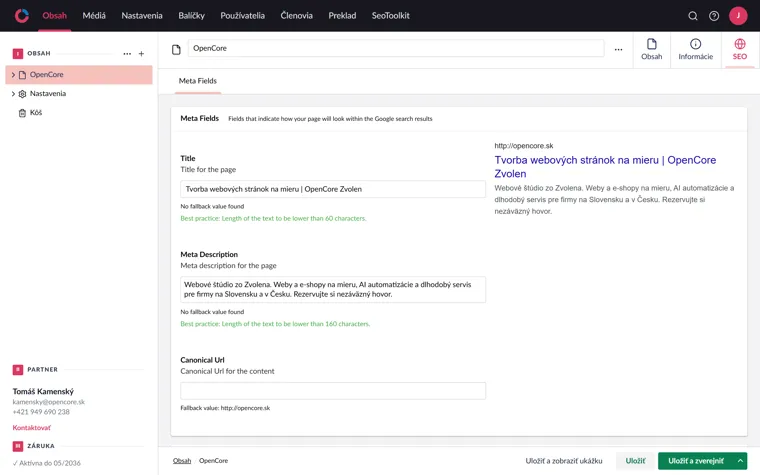
Task: Select the Nastavenia tree item label
Action: tap(48, 94)
